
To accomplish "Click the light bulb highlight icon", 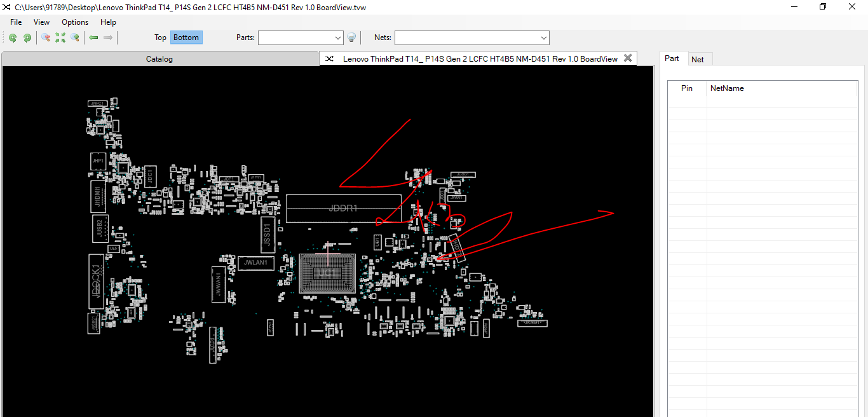I will 351,38.
